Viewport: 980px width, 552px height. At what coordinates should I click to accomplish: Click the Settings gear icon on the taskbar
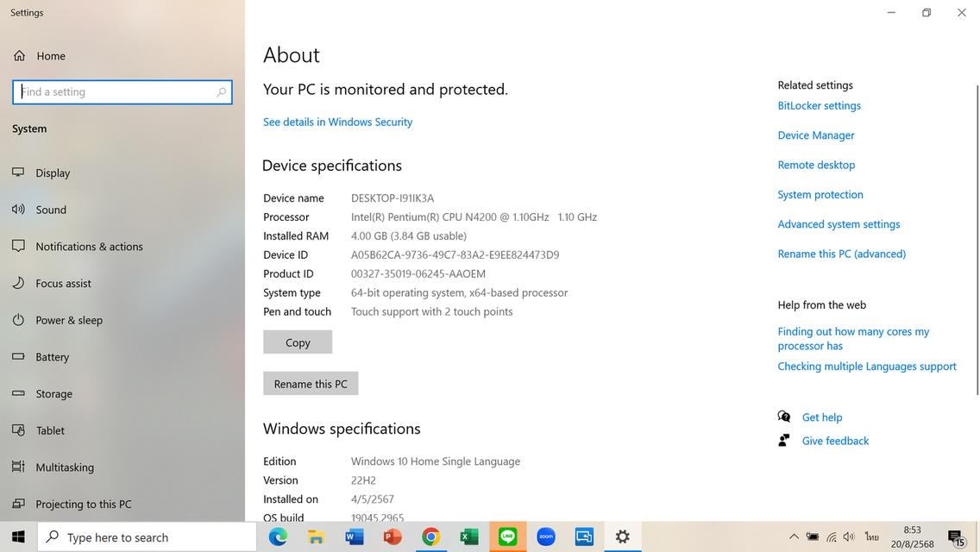623,537
